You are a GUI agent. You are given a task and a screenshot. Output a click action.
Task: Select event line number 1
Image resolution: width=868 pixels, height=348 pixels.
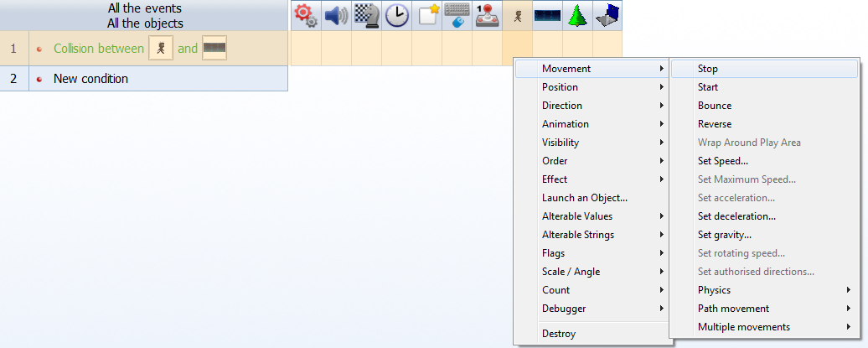click(x=14, y=48)
